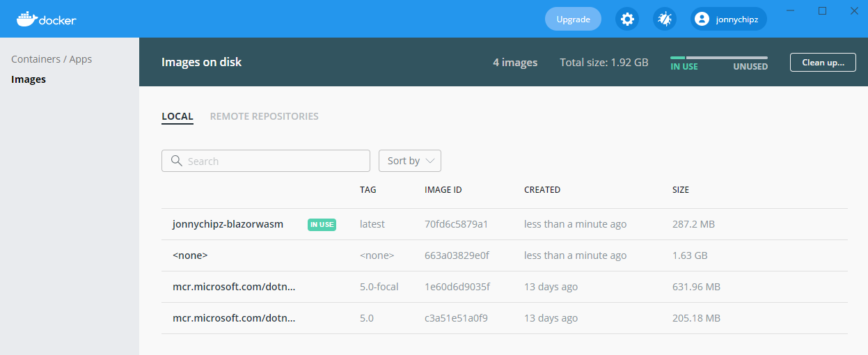Select the image with ID c3a51e51a0f9
868x355 pixels.
(456, 318)
